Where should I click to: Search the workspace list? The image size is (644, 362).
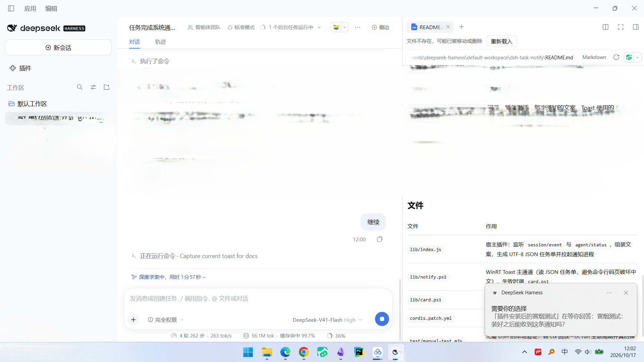[79, 87]
